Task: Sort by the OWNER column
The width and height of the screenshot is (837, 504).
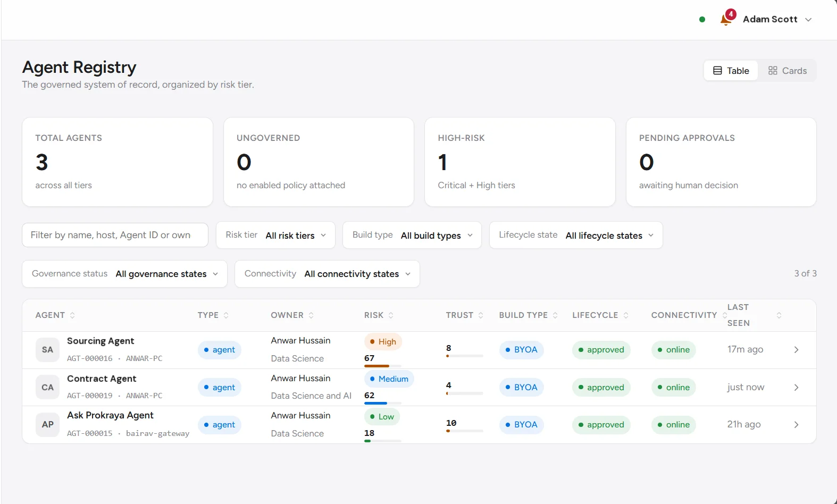Action: (x=292, y=315)
